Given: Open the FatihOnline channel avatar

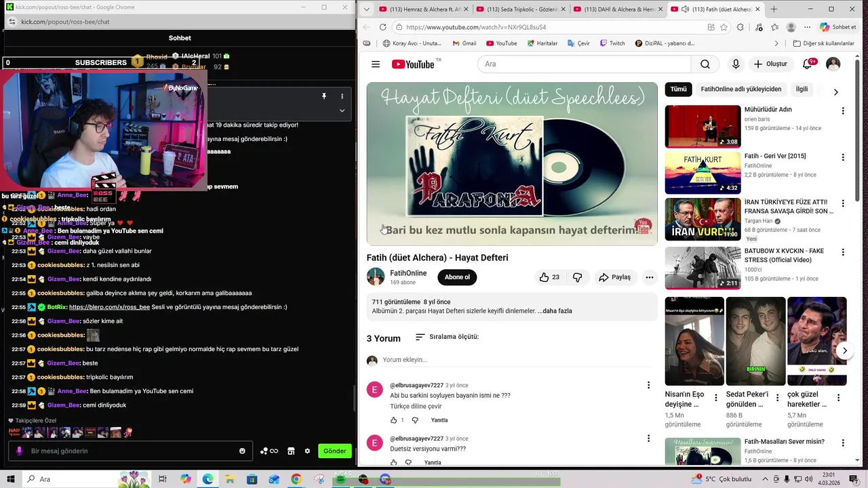Looking at the screenshot, I should tap(376, 277).
